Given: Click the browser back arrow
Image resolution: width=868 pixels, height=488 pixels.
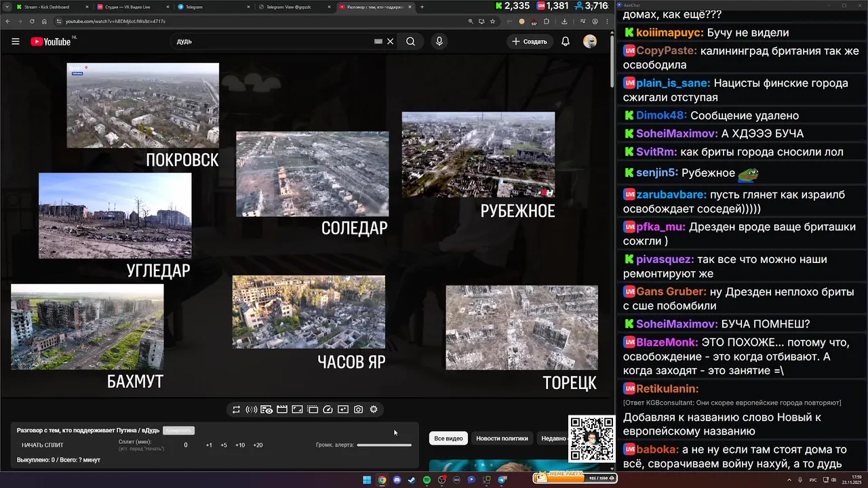Looking at the screenshot, I should pos(7,21).
